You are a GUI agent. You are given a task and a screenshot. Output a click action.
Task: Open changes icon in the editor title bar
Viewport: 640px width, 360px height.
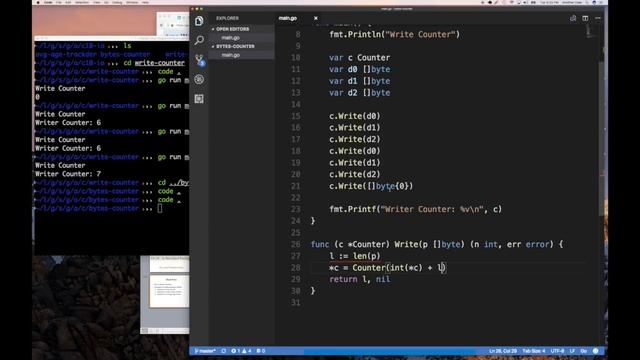(573, 18)
